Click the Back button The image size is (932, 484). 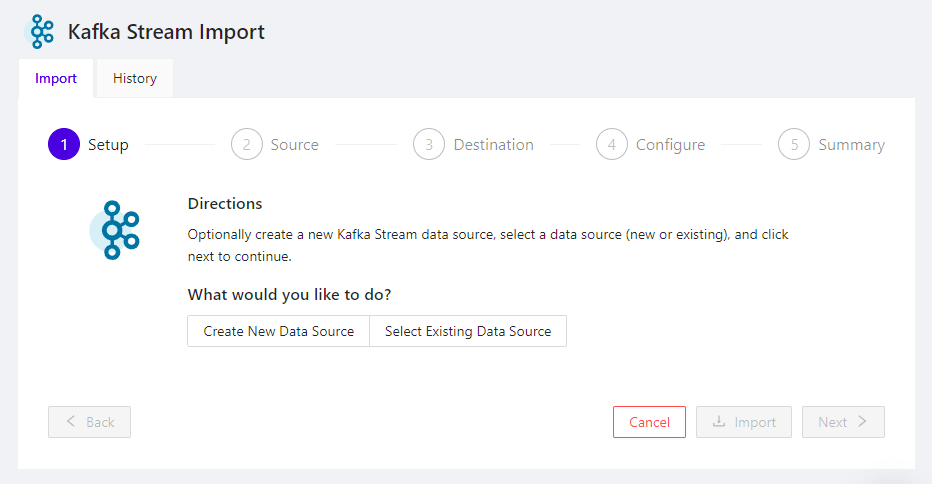pyautogui.click(x=89, y=422)
